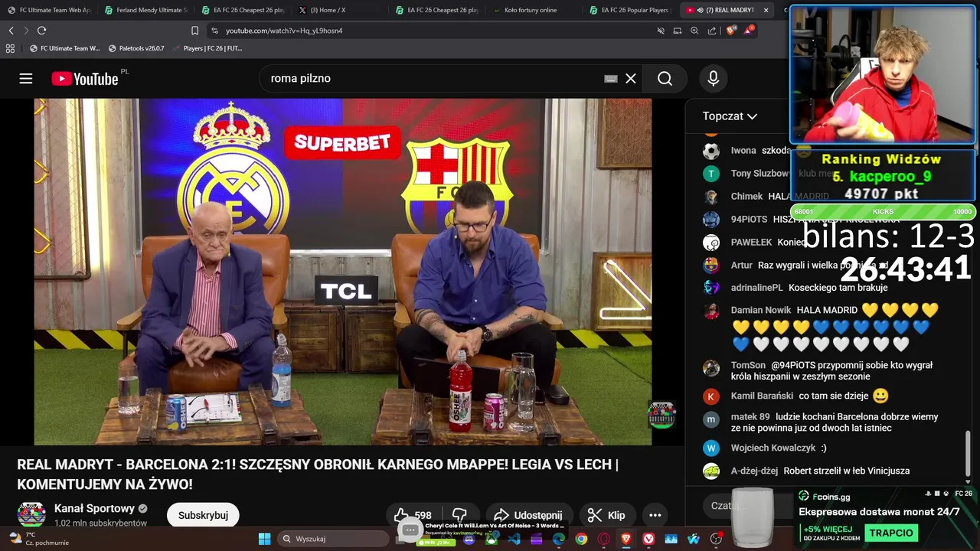Open Opera from the taskbar
The image size is (980, 551).
[604, 539]
